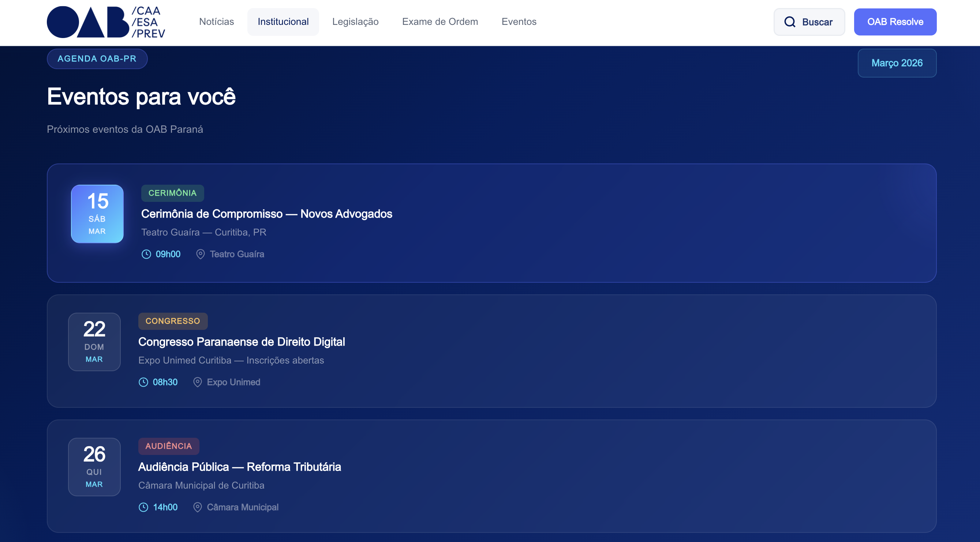This screenshot has height=542, width=980.
Task: Select the 26 QUI MAR date tile
Action: (x=94, y=467)
